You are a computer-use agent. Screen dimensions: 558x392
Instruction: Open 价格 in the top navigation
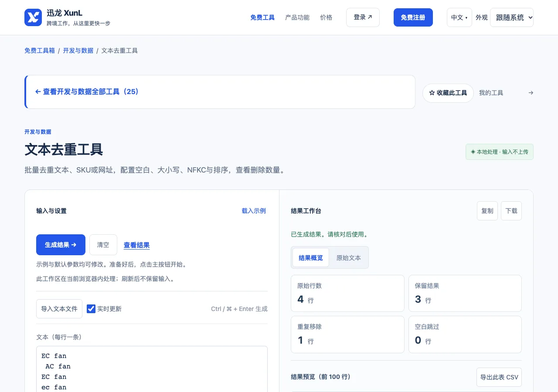[326, 17]
